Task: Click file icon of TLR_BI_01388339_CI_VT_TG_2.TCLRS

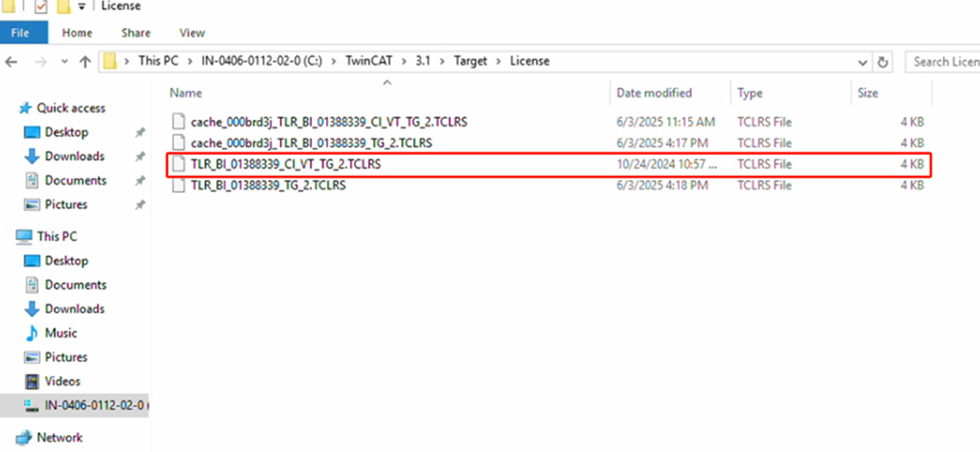Action: pos(179,165)
